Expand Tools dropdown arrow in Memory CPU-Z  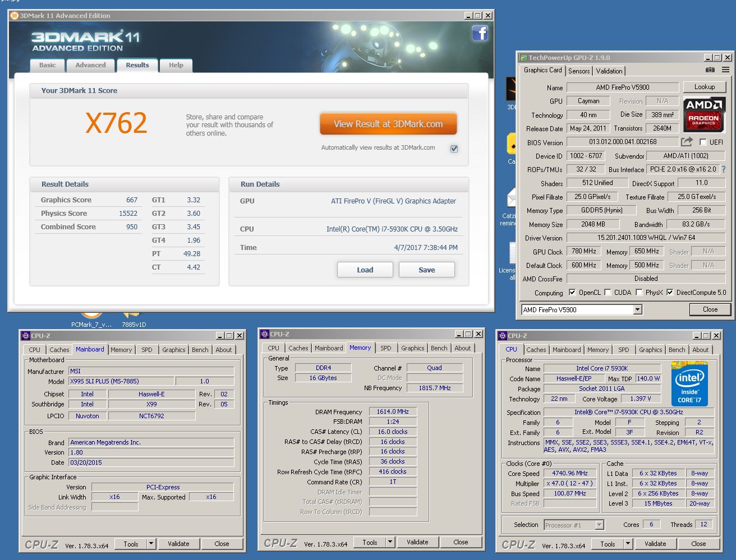tap(390, 542)
